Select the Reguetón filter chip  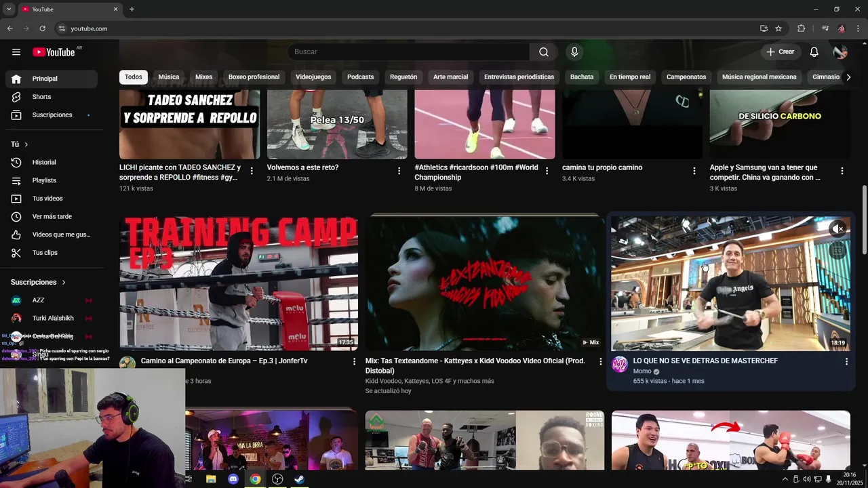click(x=403, y=77)
